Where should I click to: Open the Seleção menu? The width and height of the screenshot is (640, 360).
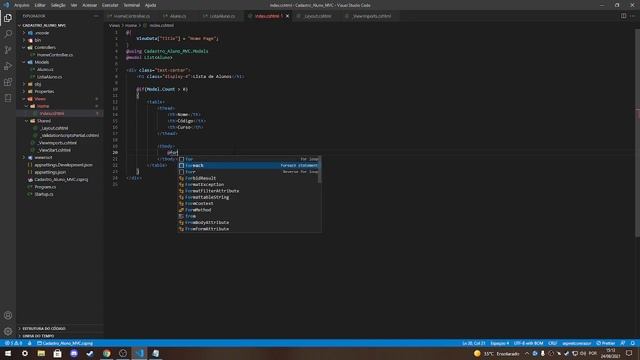tap(58, 5)
